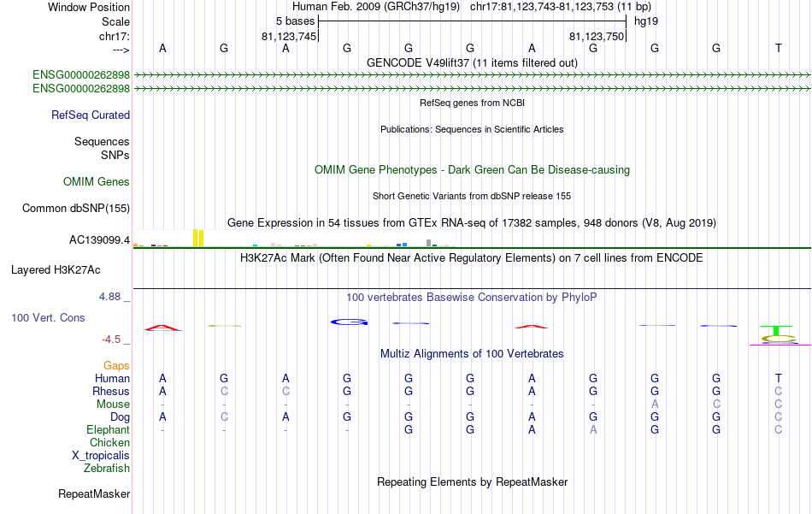Click the SNPs track label

tap(115, 155)
